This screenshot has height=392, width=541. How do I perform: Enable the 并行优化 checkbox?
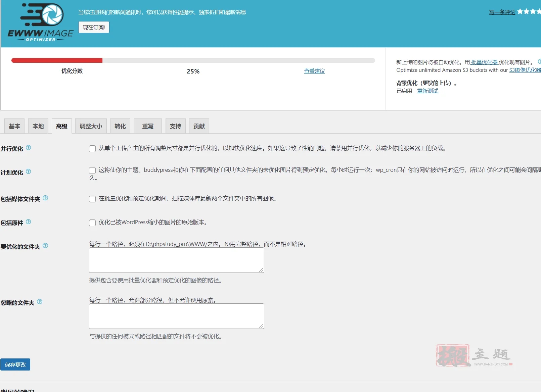[92, 149]
